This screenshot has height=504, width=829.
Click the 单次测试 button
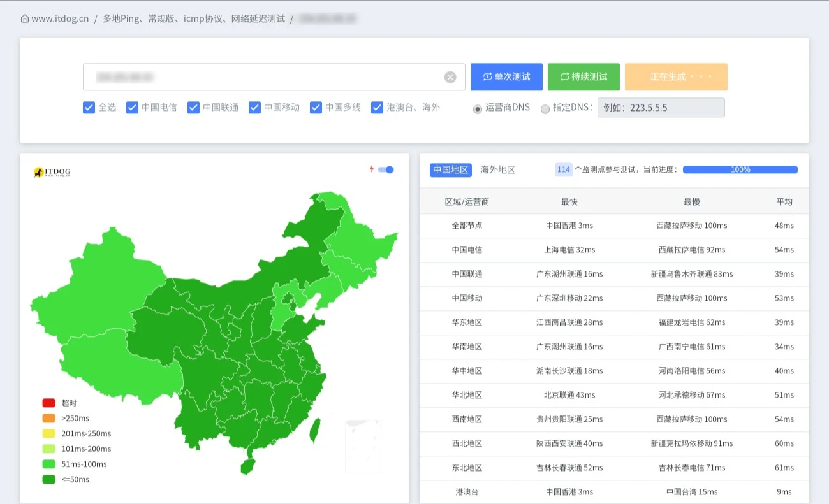(506, 77)
